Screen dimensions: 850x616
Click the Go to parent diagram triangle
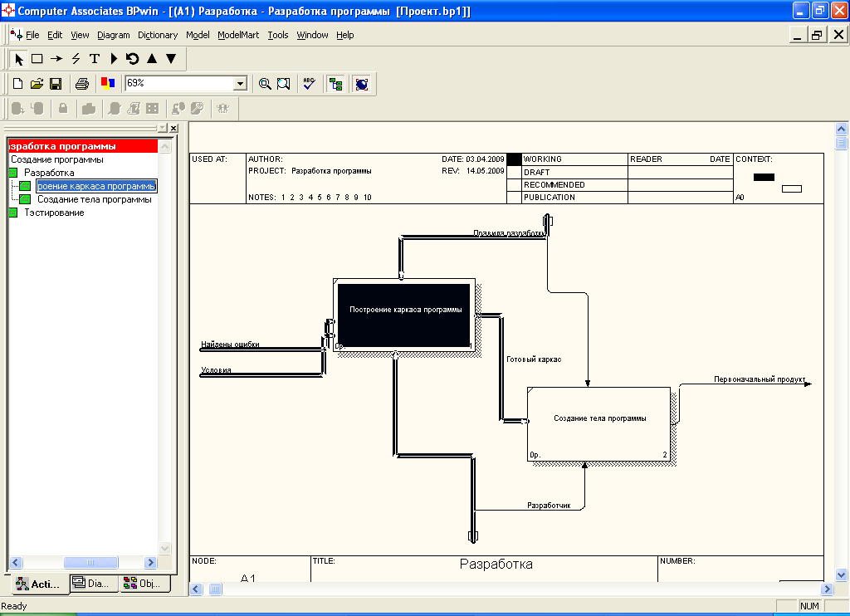pyautogui.click(x=152, y=59)
